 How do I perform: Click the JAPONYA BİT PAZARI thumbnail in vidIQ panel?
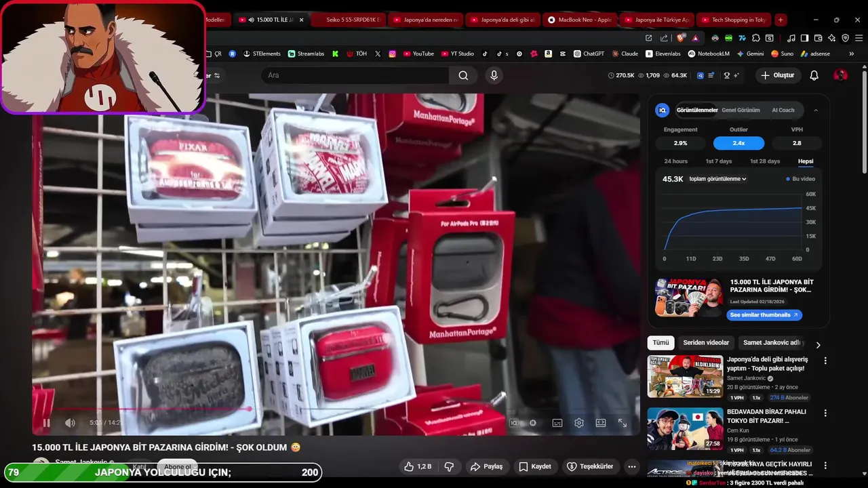688,298
